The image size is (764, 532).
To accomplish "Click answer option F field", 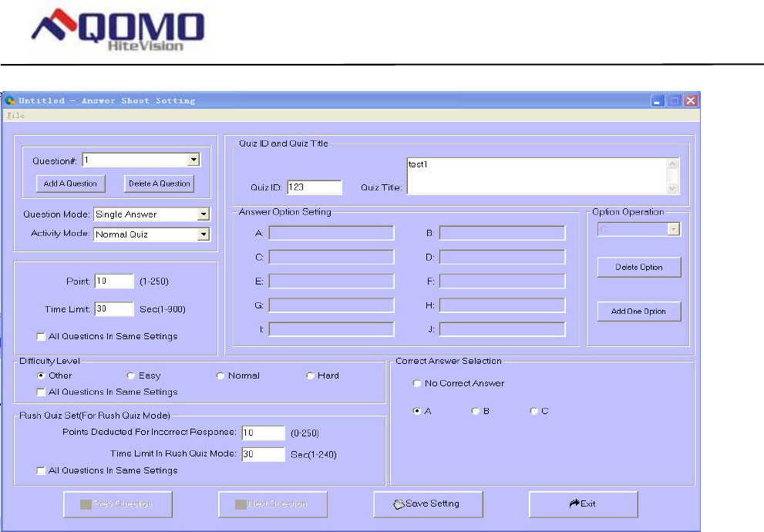I will (502, 281).
